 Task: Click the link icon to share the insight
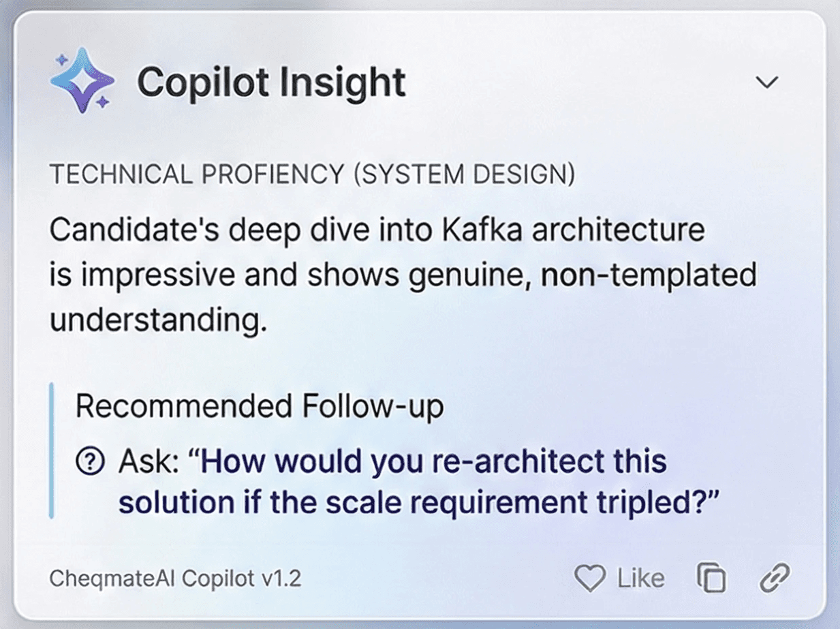pos(775,577)
